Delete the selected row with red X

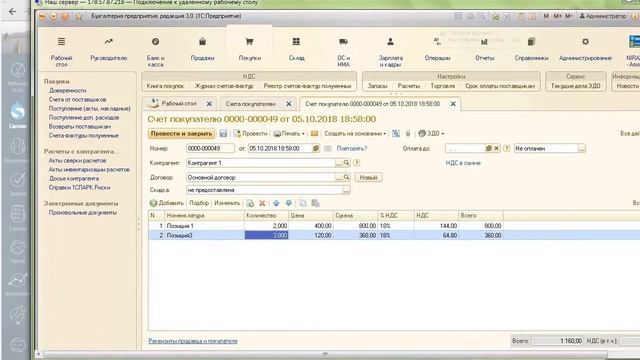[262, 203]
